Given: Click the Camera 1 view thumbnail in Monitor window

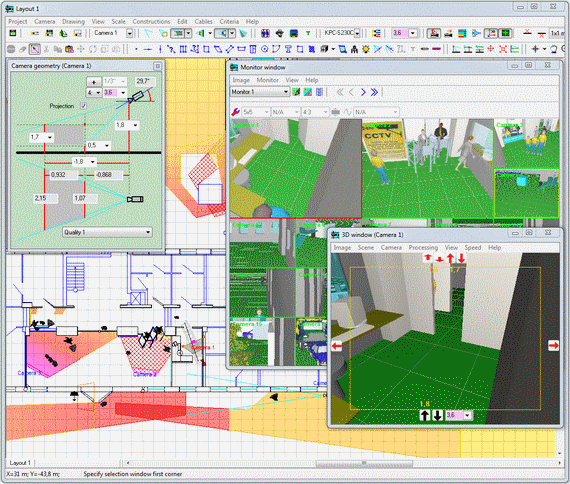Looking at the screenshot, I should 296,168.
